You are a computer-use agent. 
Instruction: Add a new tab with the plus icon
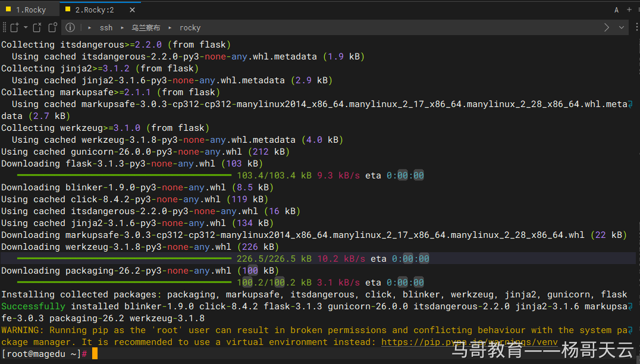[629, 10]
